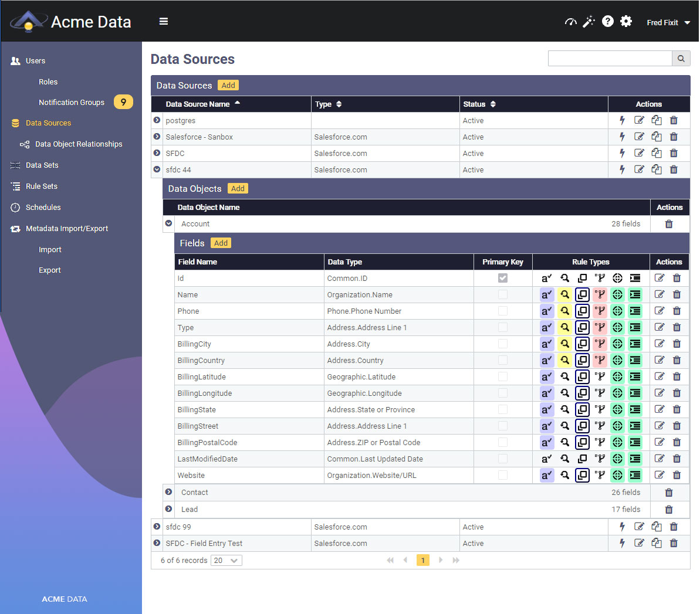Collapse the sfdc 44 data source row
700x614 pixels.
pos(157,169)
